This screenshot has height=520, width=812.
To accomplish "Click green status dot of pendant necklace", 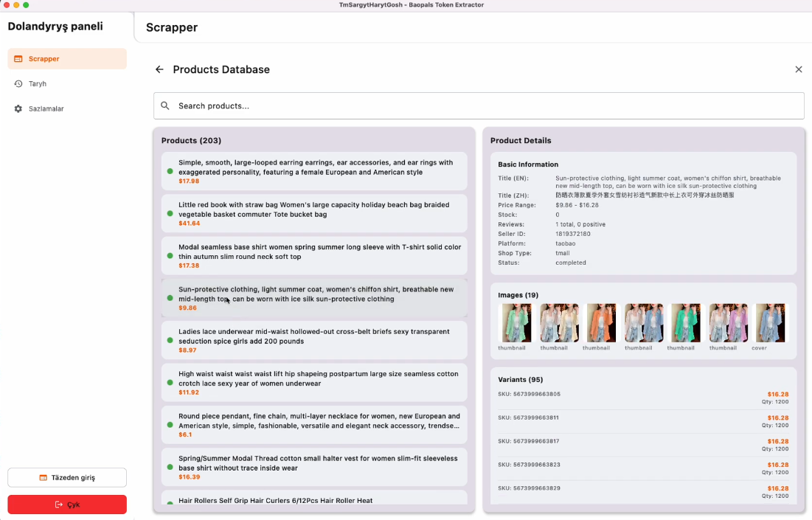I will click(x=170, y=425).
